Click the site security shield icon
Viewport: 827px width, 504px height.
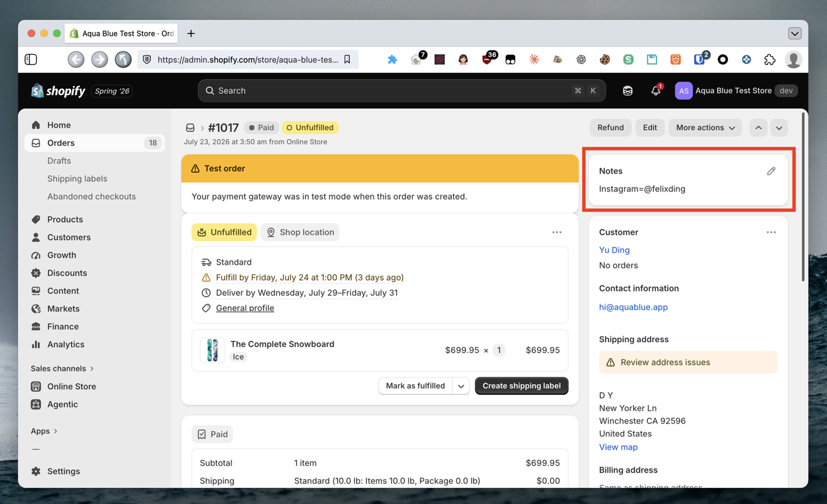[147, 59]
